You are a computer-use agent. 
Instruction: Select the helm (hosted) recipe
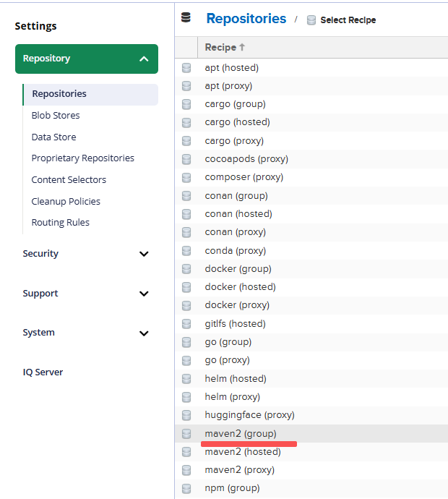pos(236,379)
